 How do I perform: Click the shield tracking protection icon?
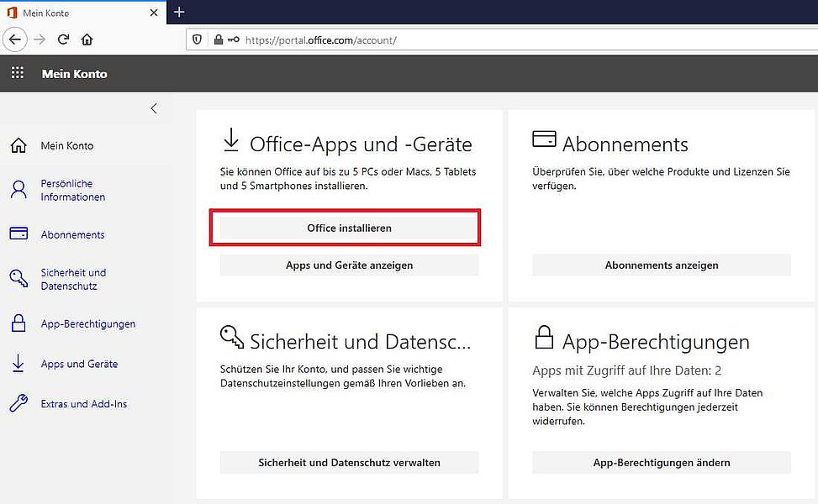(198, 39)
